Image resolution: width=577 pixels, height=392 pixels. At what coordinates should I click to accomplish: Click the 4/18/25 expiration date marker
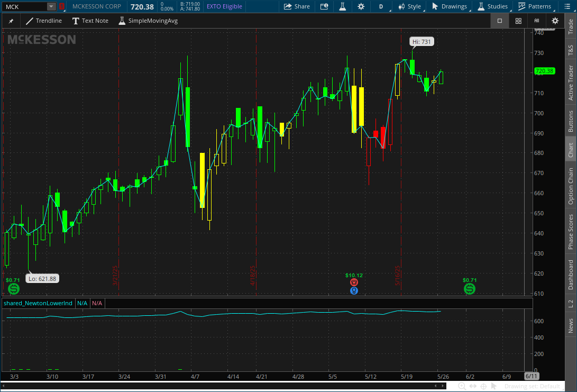[253, 275]
